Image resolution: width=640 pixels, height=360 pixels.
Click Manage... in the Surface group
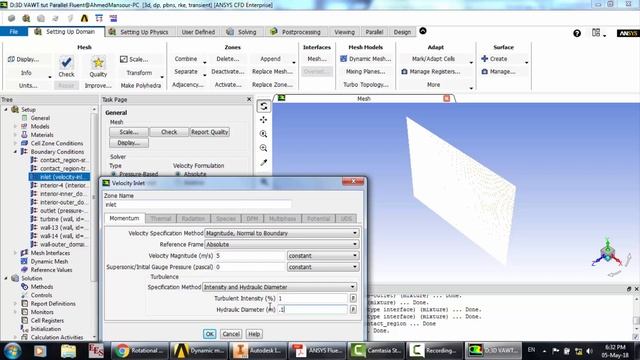(x=498, y=71)
